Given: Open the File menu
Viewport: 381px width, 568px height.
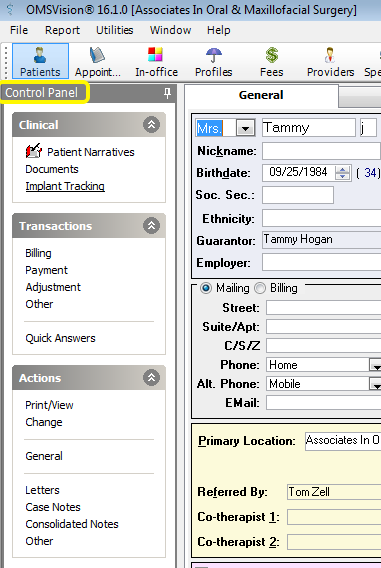Looking at the screenshot, I should coord(19,30).
